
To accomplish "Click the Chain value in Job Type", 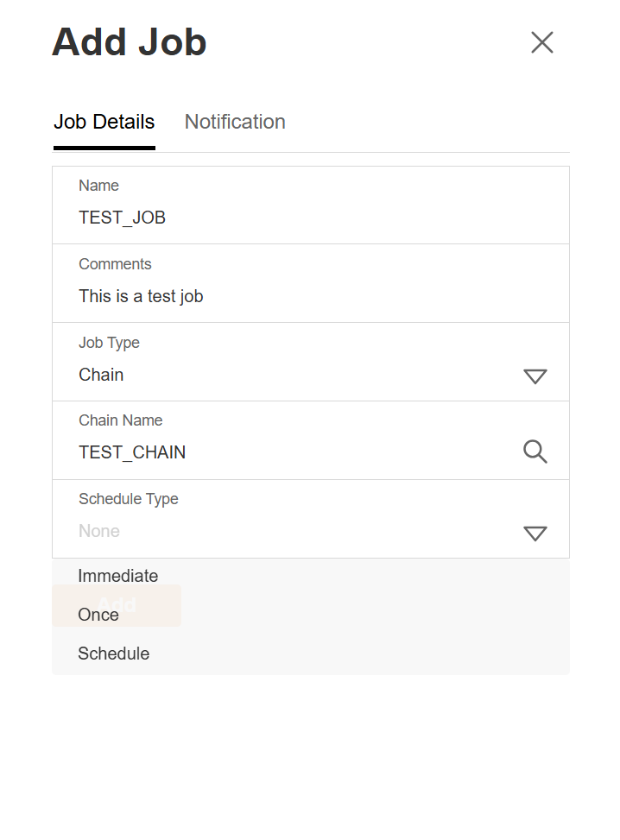I will coord(101,375).
